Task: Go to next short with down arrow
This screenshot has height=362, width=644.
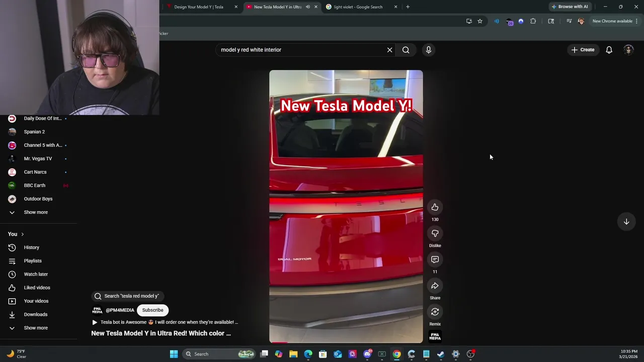Action: [626, 222]
